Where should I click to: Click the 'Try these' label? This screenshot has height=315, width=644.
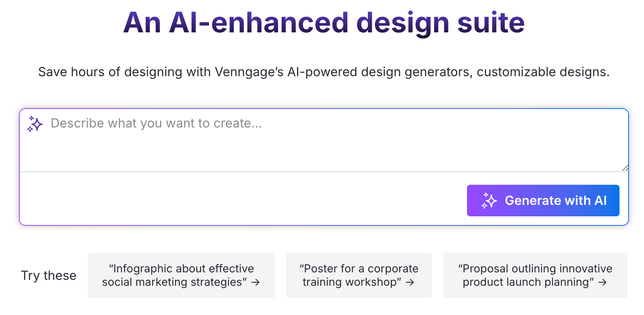point(49,276)
